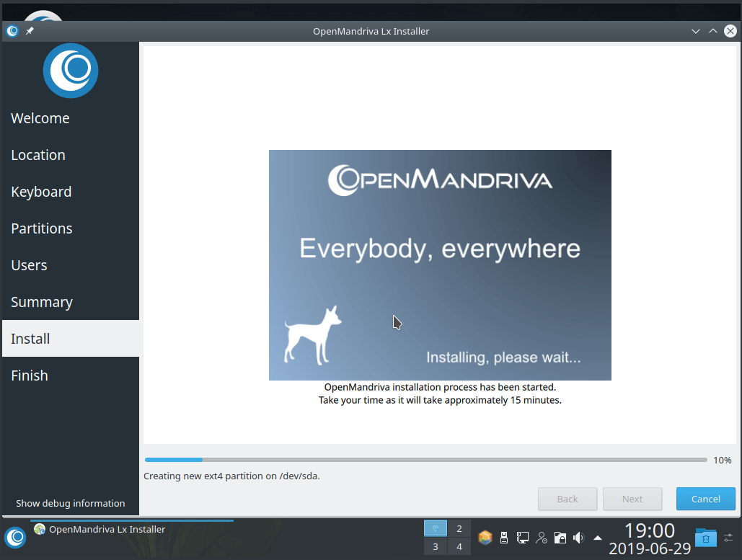Screen dimensions: 742x560
Task: Select the Partitions step
Action: click(x=42, y=228)
